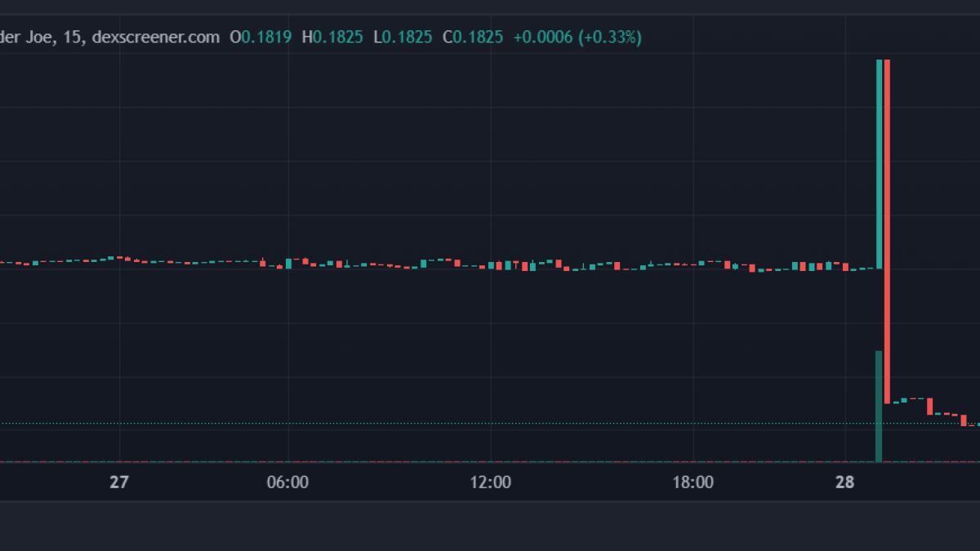Viewport: 980px width, 551px height.
Task: Click the dexscreener.com label in chart legend
Action: coord(155,37)
